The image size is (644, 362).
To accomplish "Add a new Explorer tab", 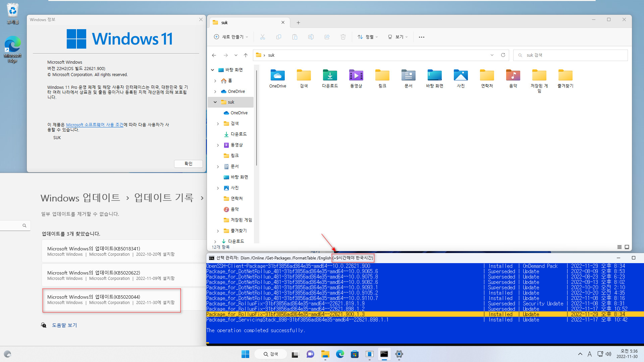I will pyautogui.click(x=298, y=23).
